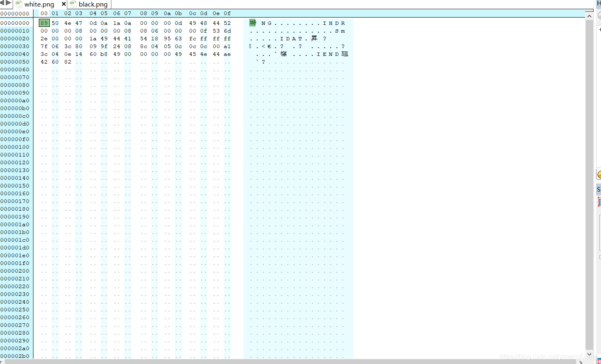Click offset label 000002a0
Viewport: 601px width, 364px height.
tap(15, 349)
